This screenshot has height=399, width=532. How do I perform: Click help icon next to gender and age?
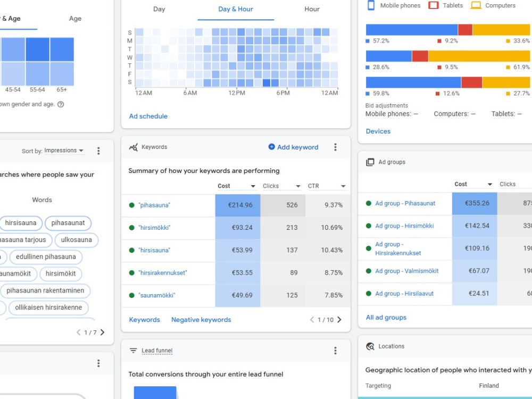61,104
